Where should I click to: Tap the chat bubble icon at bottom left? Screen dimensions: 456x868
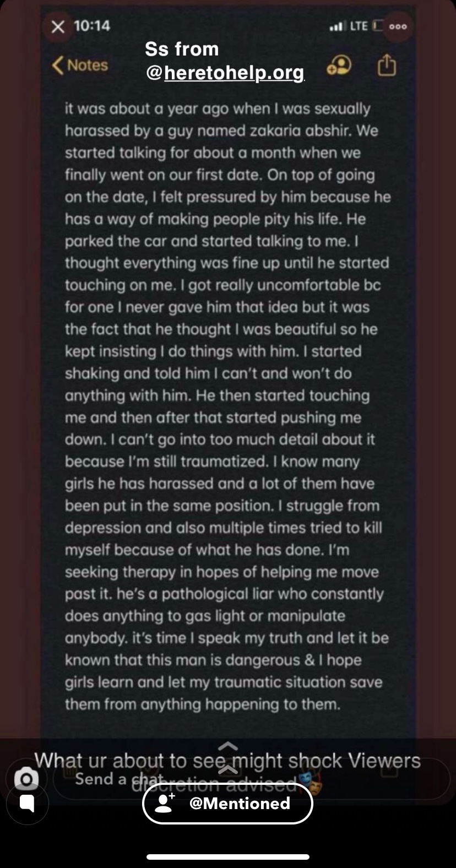click(x=27, y=803)
